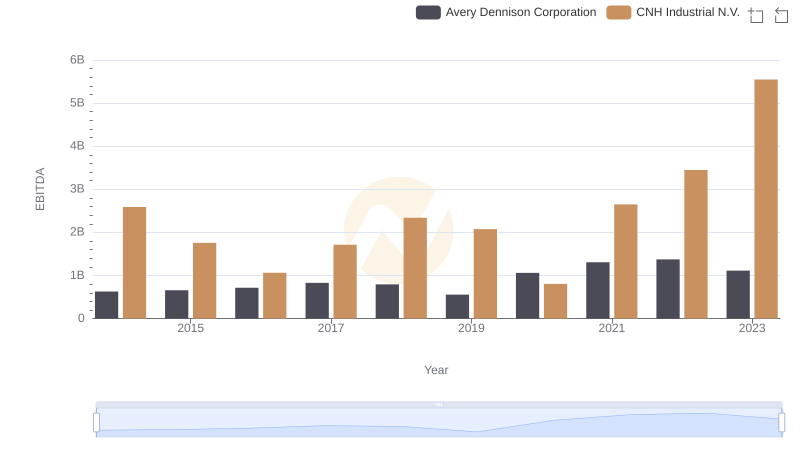800x461 pixels.
Task: Click the CNH Industrial bar for 2015
Action: 205,280
